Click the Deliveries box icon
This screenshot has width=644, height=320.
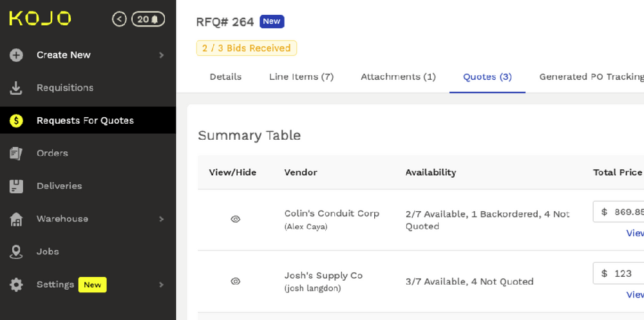pos(16,186)
